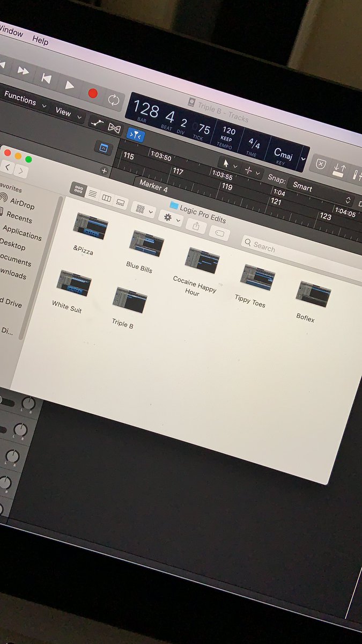Open the View menu in Logic tracks area
Screen dimensions: 362x644
click(x=69, y=113)
